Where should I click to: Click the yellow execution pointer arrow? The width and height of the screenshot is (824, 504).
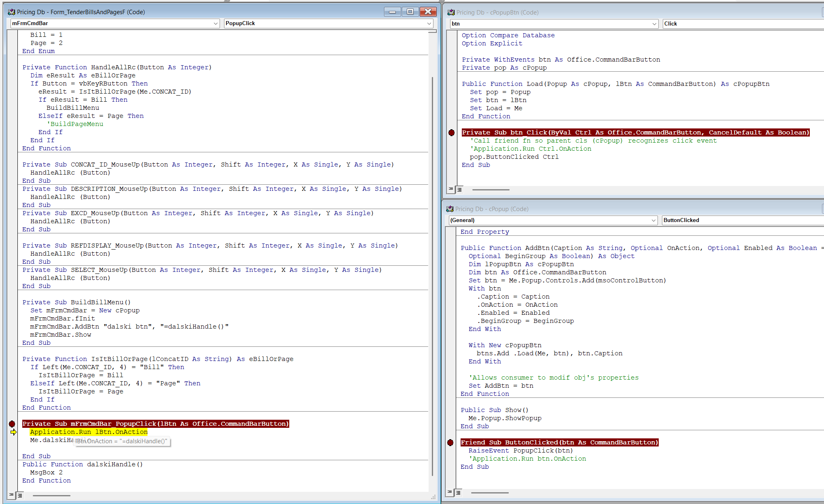pos(13,432)
